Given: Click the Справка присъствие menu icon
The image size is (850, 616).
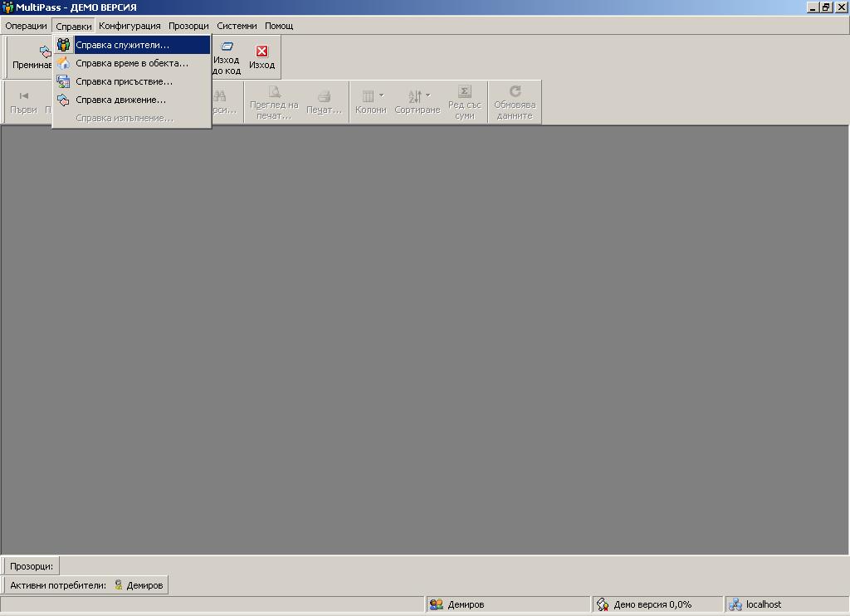Looking at the screenshot, I should [63, 81].
